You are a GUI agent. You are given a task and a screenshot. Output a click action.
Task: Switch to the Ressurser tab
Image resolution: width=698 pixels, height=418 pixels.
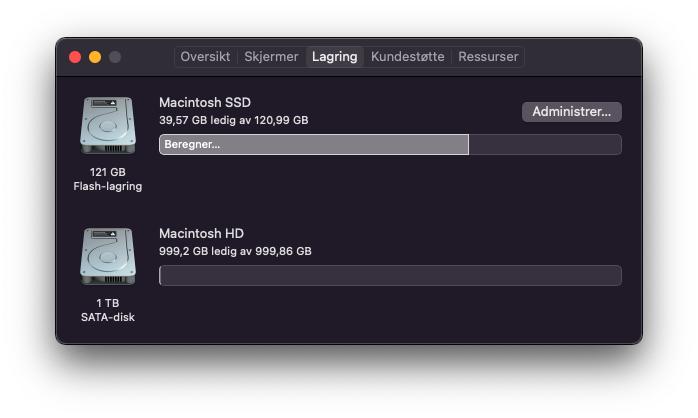tap(488, 57)
